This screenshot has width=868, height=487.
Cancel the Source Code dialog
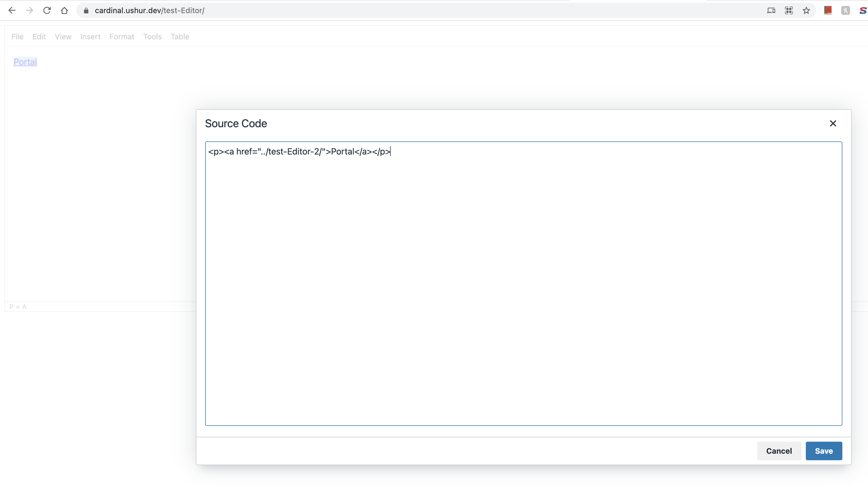point(779,451)
